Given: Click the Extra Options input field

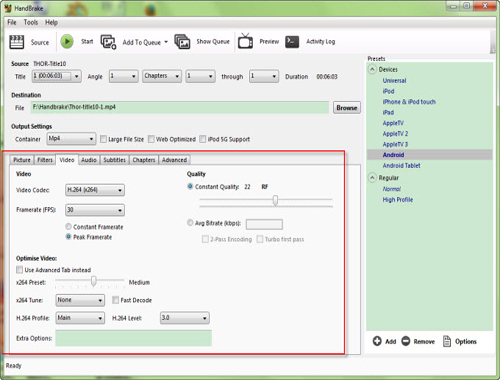Looking at the screenshot, I should pyautogui.click(x=133, y=338).
